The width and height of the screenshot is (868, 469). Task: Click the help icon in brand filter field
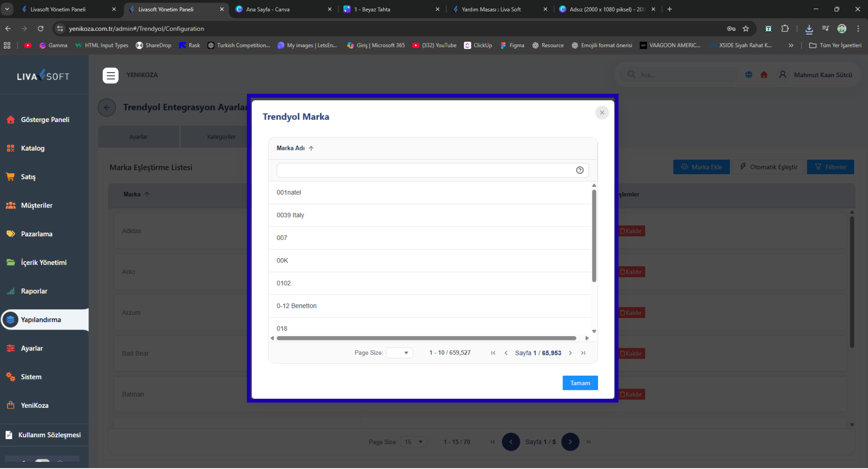coord(579,170)
